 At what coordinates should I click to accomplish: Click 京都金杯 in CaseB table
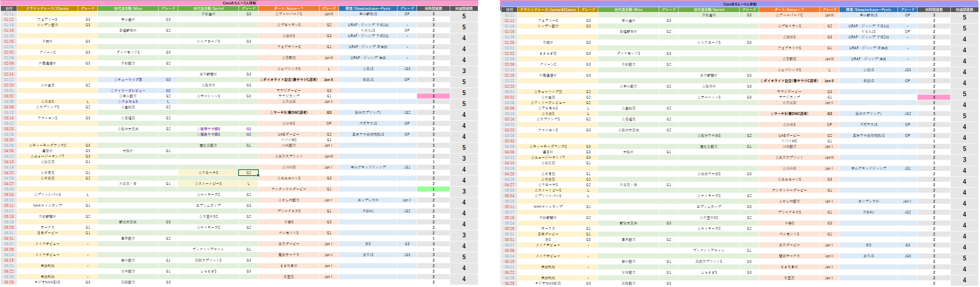pos(709,15)
